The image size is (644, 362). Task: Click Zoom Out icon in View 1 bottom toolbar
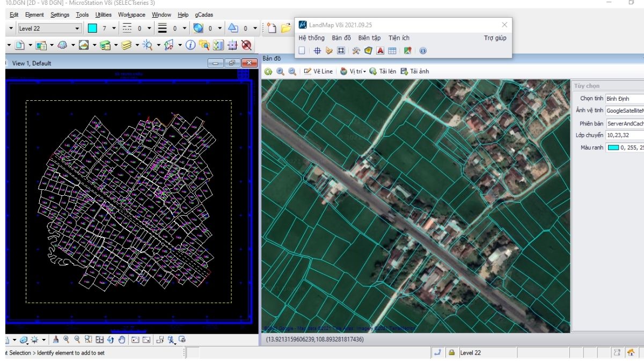[77, 339]
